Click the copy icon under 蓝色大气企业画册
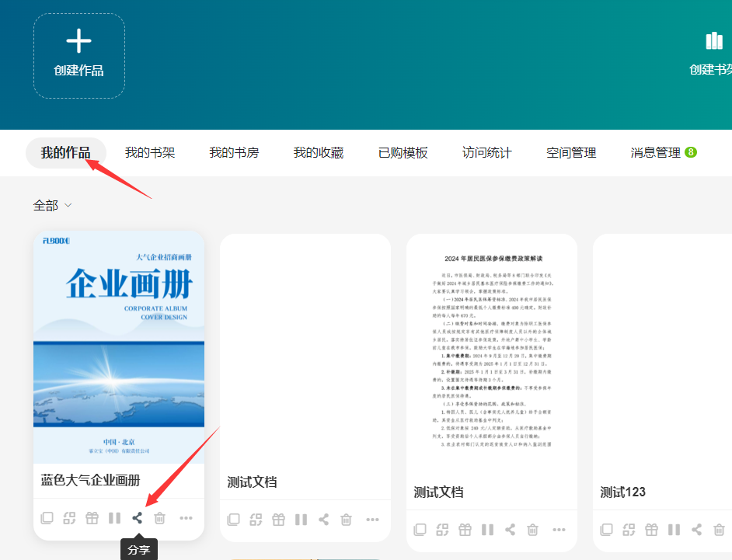The image size is (732, 560). pos(47,518)
